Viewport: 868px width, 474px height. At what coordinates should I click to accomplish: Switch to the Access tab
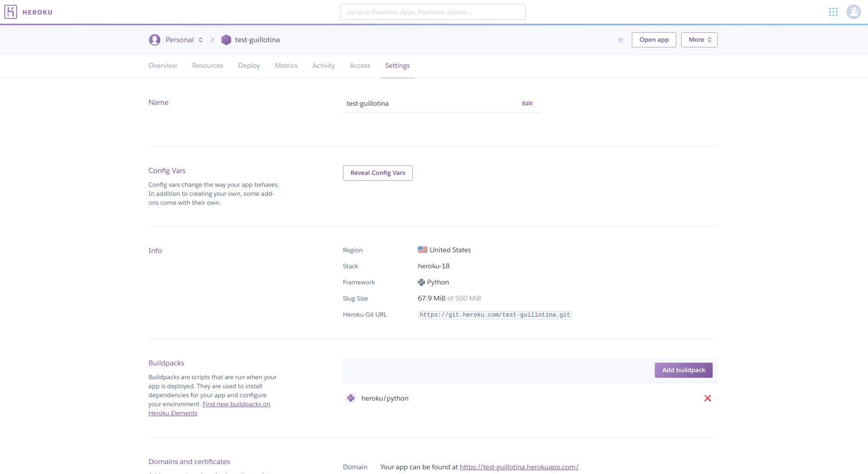pyautogui.click(x=360, y=65)
